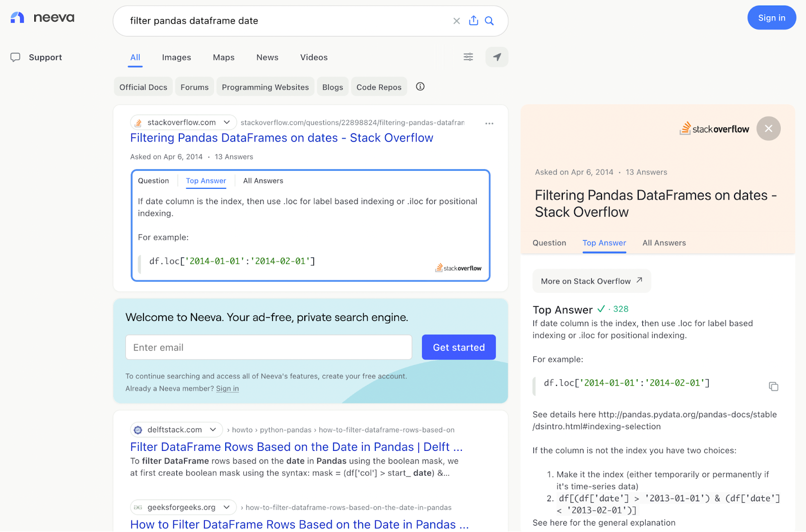The width and height of the screenshot is (806, 532).
Task: Open Support chat icon
Action: pyautogui.click(x=16, y=57)
